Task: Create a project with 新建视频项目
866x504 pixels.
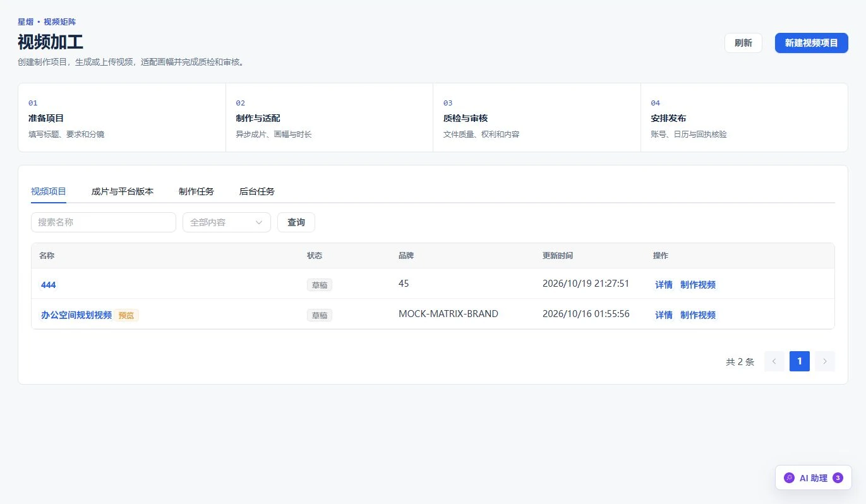Action: (812, 43)
